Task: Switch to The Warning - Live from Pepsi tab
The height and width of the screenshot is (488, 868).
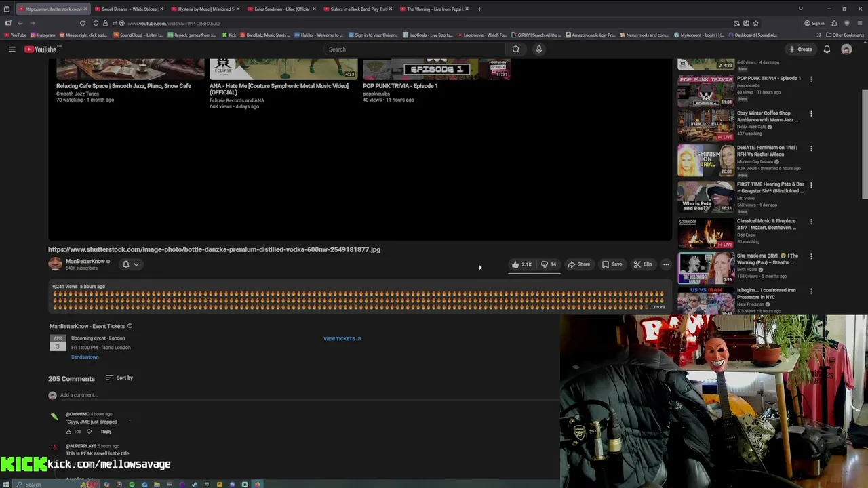Action: click(x=433, y=9)
